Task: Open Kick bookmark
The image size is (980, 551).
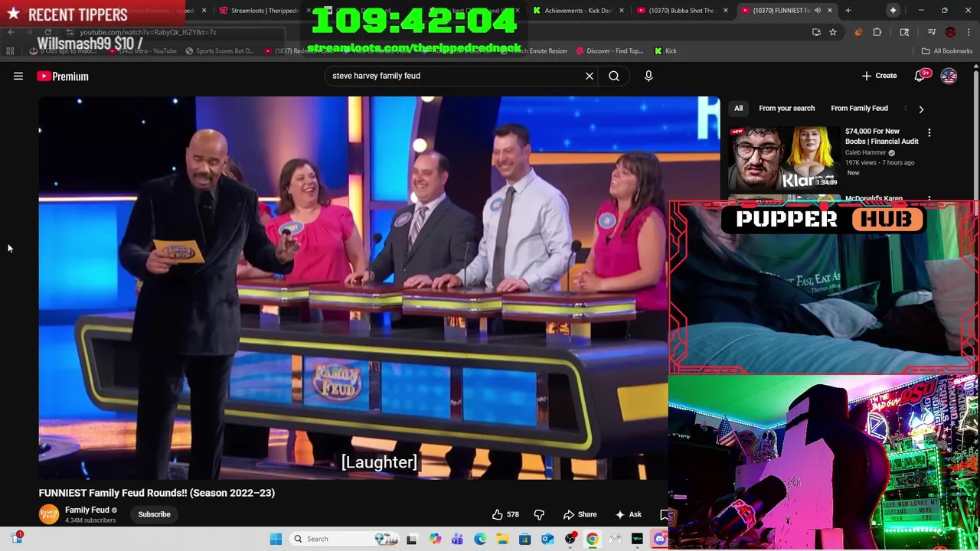Action: pyautogui.click(x=665, y=51)
